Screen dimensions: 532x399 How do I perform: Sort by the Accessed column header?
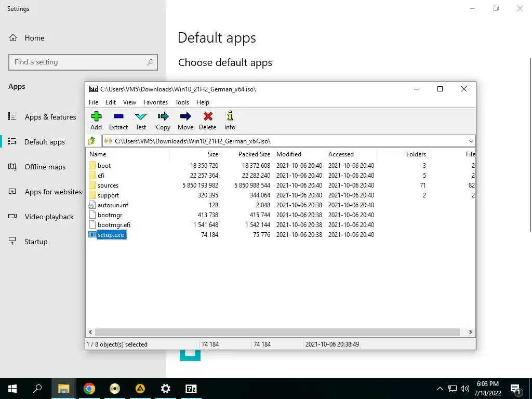point(351,154)
